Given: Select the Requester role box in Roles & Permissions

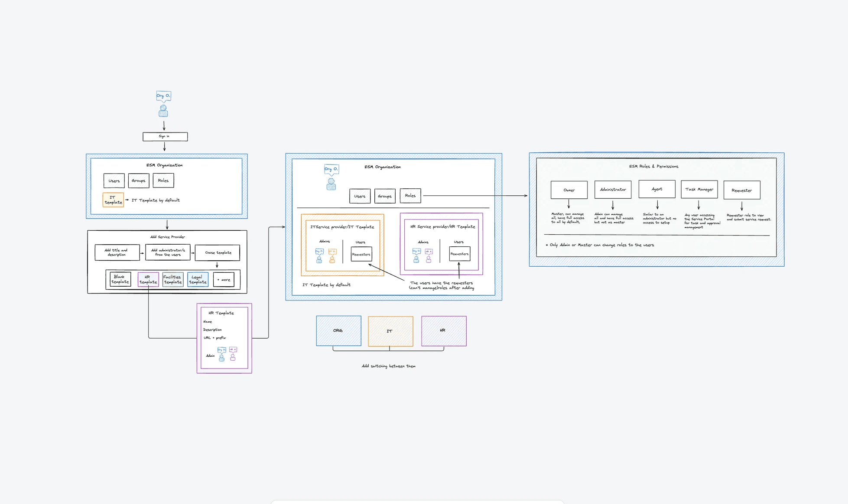Looking at the screenshot, I should [742, 190].
